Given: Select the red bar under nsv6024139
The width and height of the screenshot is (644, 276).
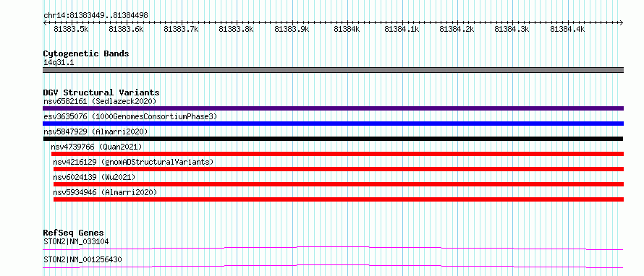Looking at the screenshot, I should click(x=339, y=184).
